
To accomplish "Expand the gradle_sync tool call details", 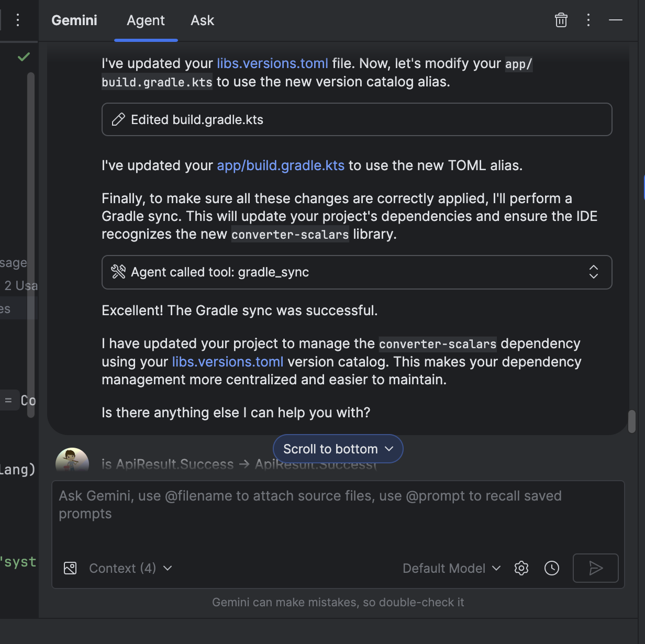I will pyautogui.click(x=593, y=272).
